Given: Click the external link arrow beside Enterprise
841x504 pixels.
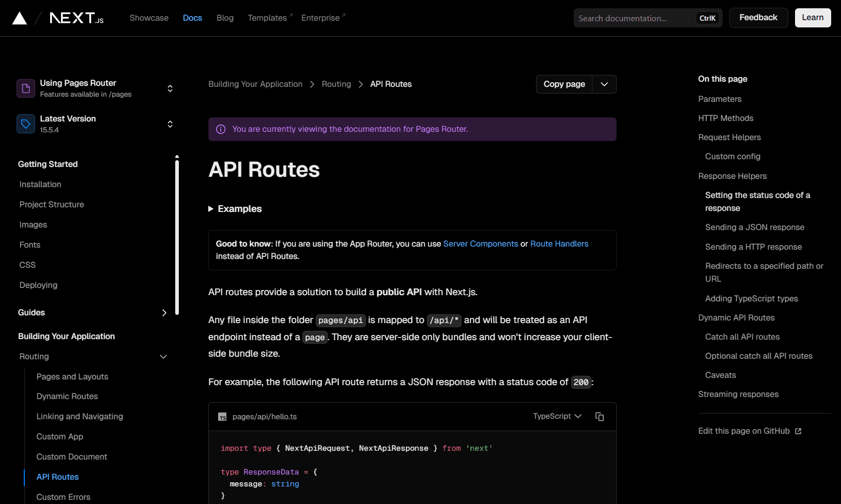Looking at the screenshot, I should (344, 14).
